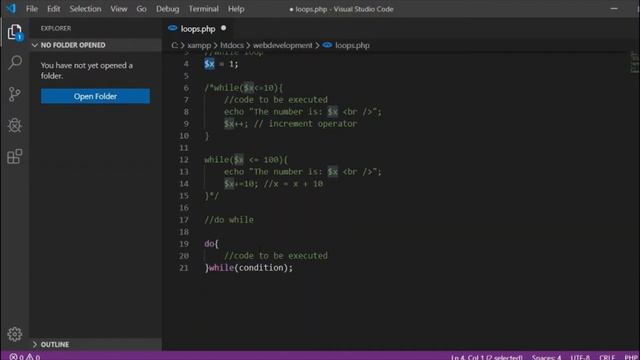Open the Search view icon
The width and height of the screenshot is (640, 360).
(x=15, y=62)
